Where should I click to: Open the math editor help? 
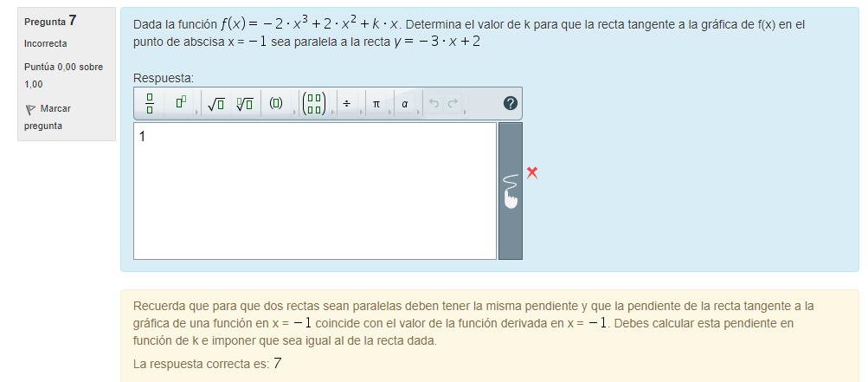coord(510,104)
